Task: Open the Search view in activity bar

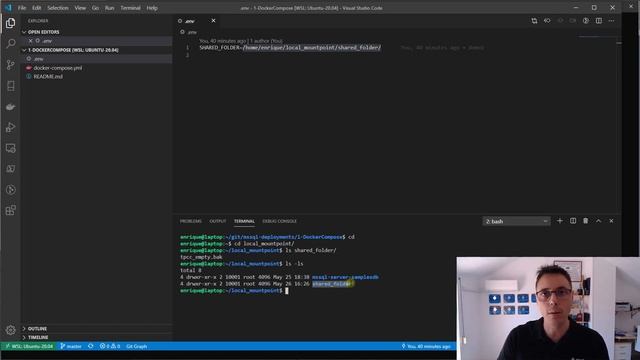Action: (x=11, y=43)
